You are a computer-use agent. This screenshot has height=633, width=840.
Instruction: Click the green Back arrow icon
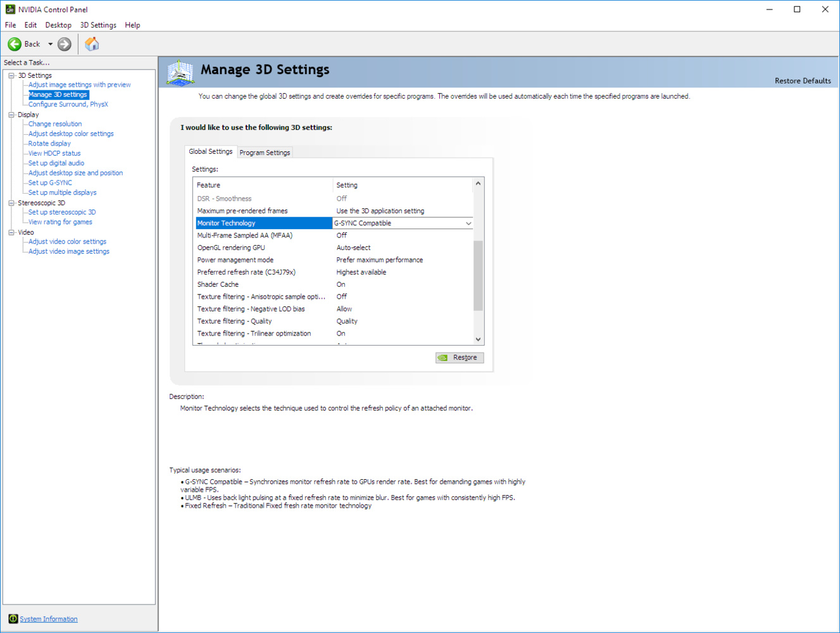click(x=15, y=44)
